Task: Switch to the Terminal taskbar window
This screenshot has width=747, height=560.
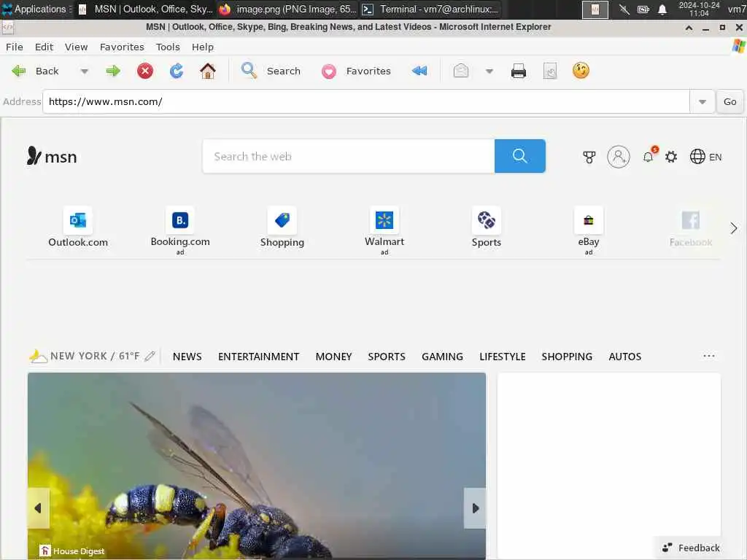Action: coord(430,9)
